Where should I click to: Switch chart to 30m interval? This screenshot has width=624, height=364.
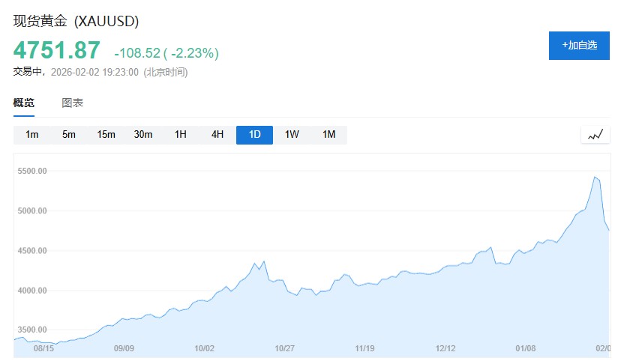click(143, 135)
